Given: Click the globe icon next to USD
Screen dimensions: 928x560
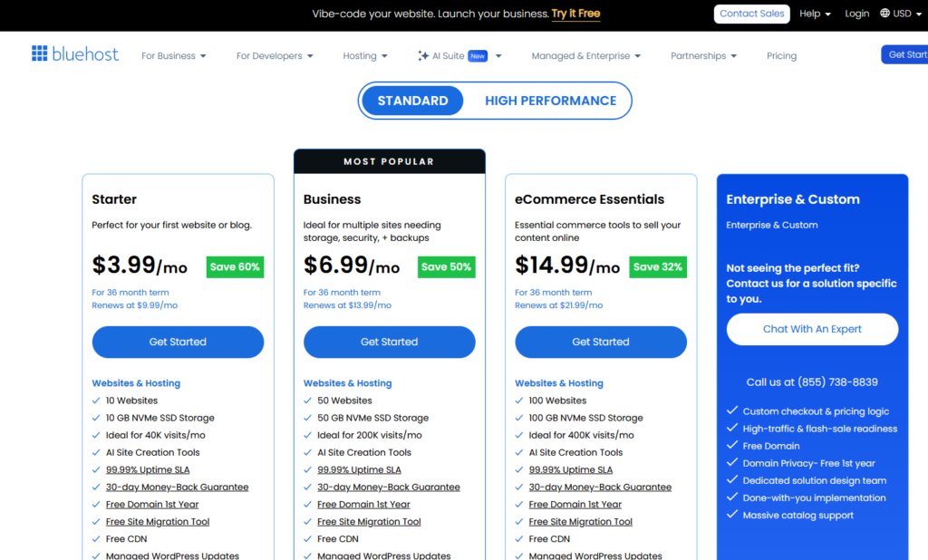Looking at the screenshot, I should 884,13.
